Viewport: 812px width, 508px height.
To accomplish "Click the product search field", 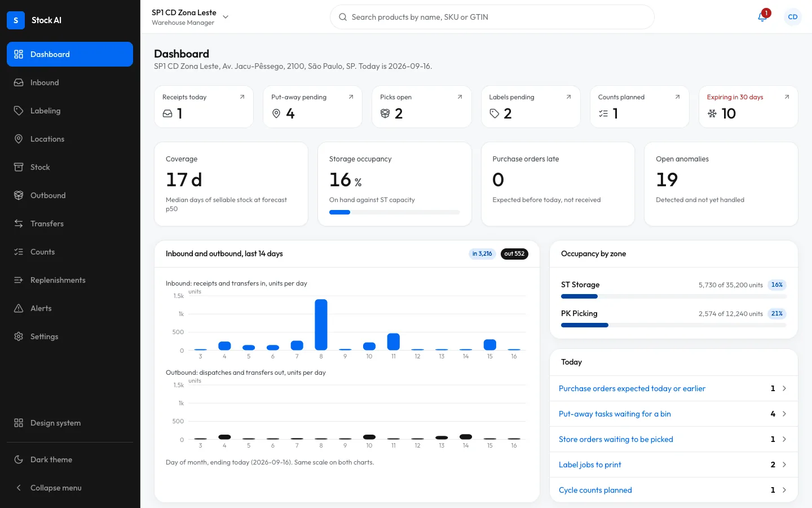I will 492,17.
